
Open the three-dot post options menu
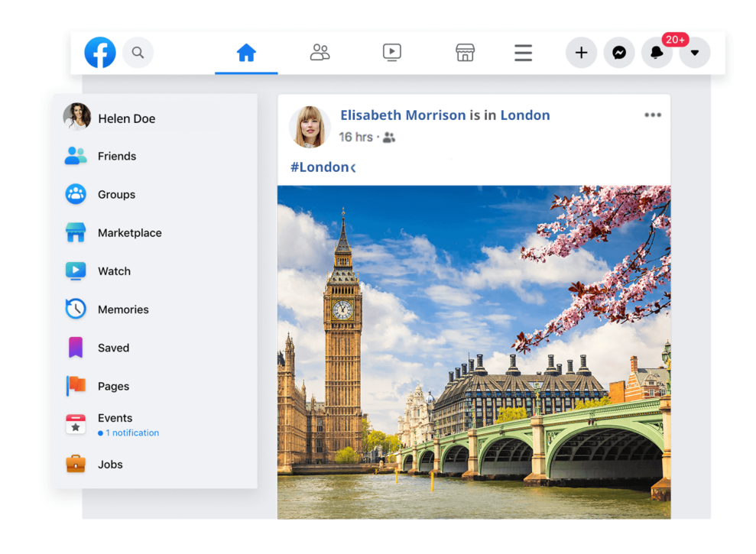point(652,115)
